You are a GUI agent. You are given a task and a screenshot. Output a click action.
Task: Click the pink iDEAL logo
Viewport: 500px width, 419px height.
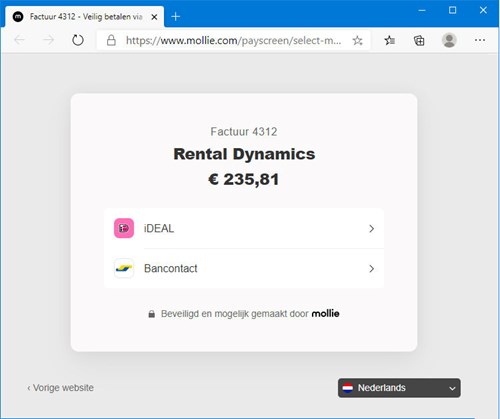pyautogui.click(x=124, y=228)
